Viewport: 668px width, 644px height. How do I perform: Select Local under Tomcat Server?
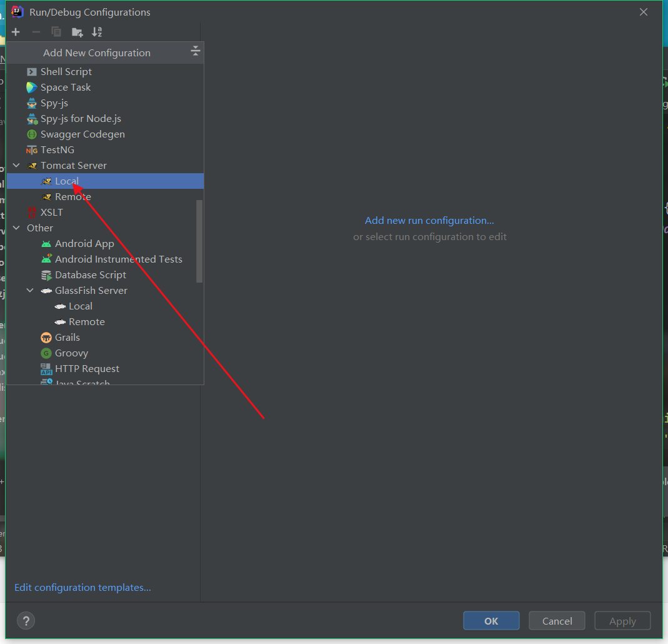(x=105, y=181)
